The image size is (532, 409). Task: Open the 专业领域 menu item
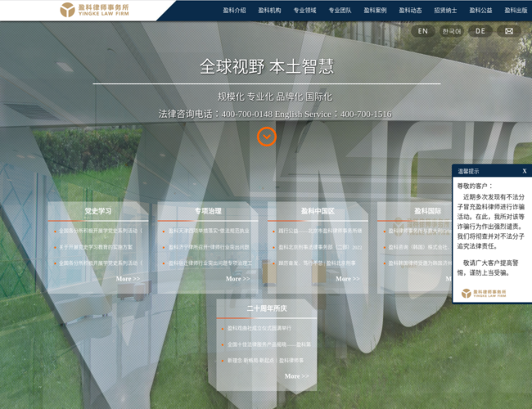[x=304, y=11]
